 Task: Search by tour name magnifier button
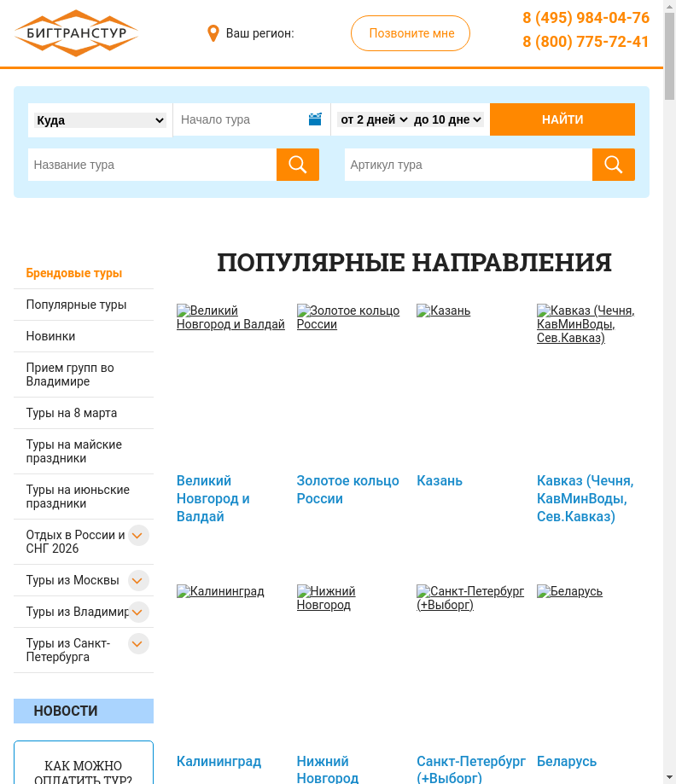pyautogui.click(x=298, y=165)
